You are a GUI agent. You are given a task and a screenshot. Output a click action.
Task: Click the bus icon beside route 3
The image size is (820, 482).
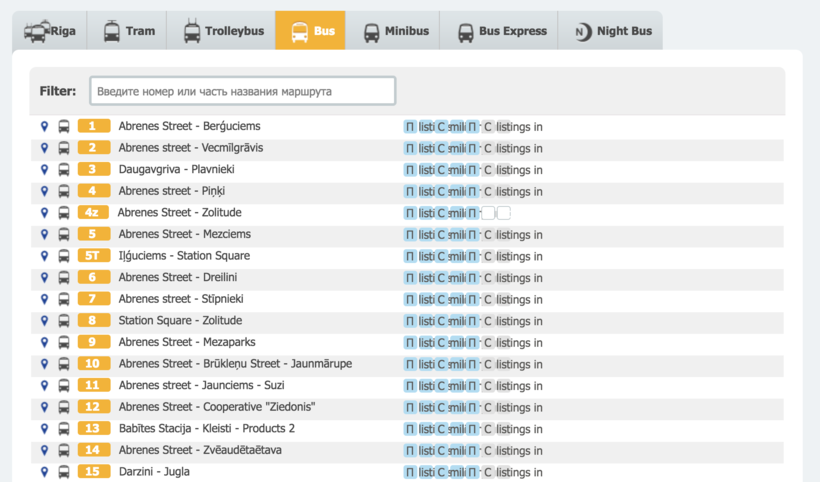click(64, 170)
